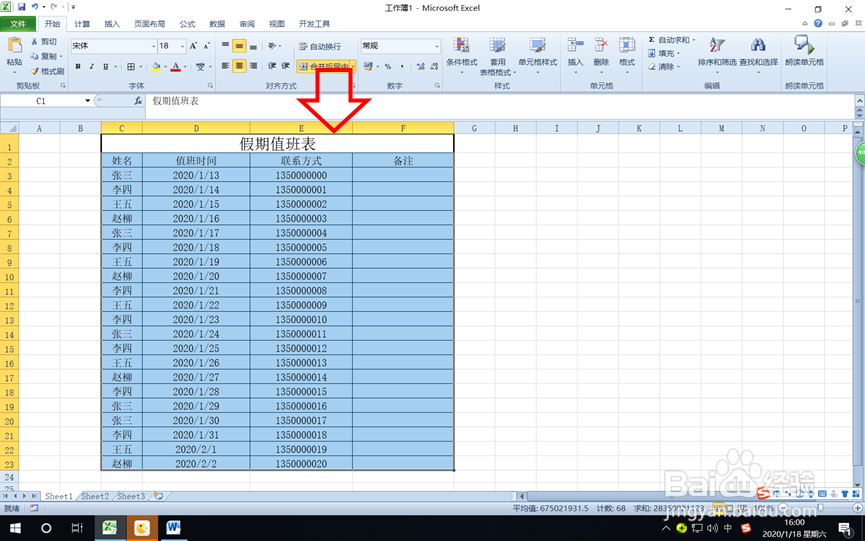
Task: Open Format as Table (套用表格格式)
Action: (x=497, y=55)
